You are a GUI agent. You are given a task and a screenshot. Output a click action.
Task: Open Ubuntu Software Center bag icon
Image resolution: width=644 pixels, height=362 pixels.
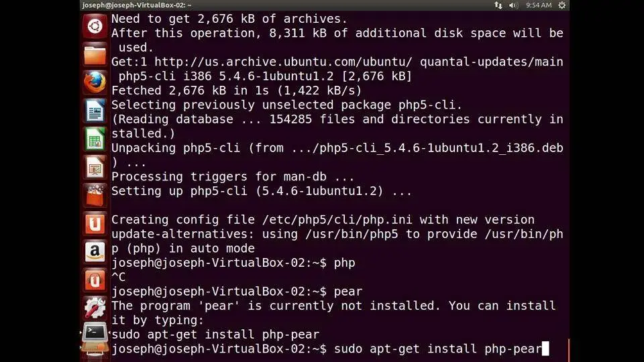click(95, 195)
